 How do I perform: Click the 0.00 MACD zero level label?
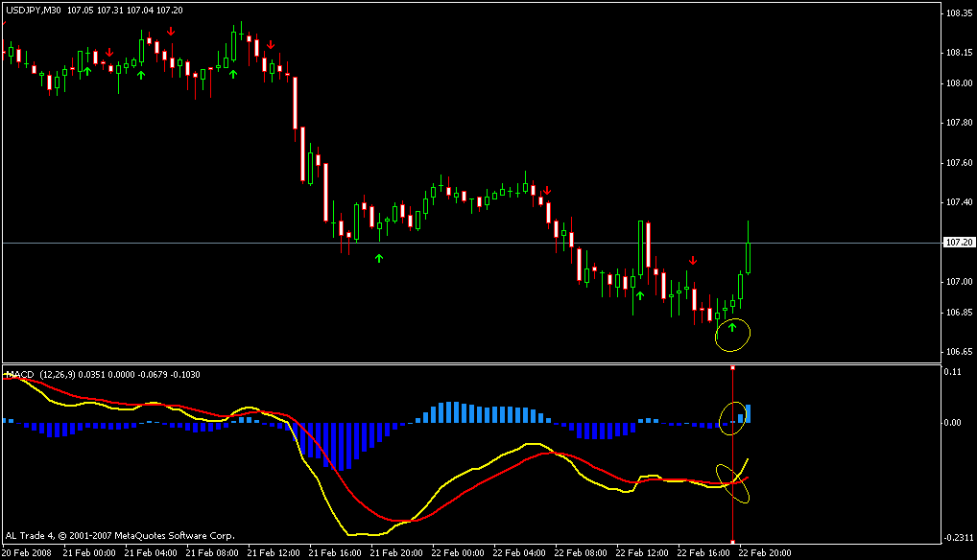pos(953,423)
